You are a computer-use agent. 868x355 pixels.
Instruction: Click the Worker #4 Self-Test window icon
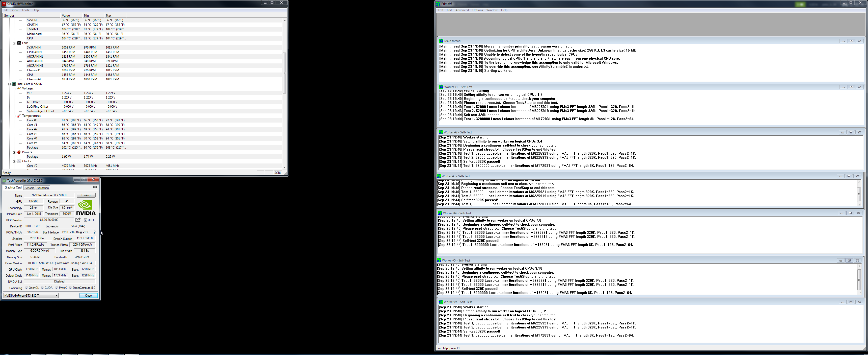coord(440,213)
